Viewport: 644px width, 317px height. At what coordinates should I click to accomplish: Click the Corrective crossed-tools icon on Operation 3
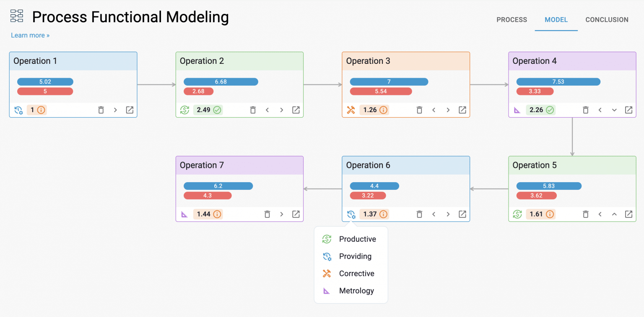tap(351, 110)
